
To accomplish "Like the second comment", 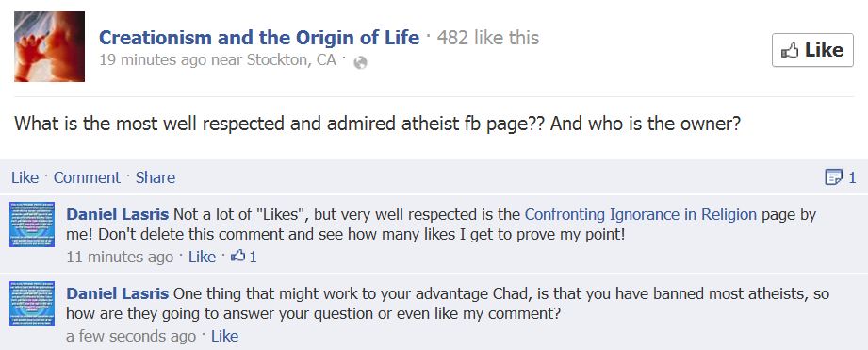I will (x=224, y=336).
